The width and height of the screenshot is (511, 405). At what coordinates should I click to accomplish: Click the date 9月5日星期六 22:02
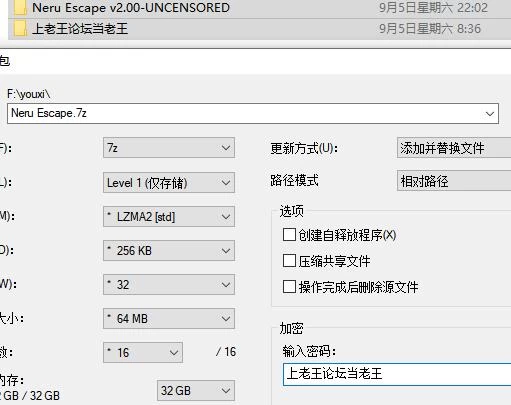pyautogui.click(x=433, y=8)
